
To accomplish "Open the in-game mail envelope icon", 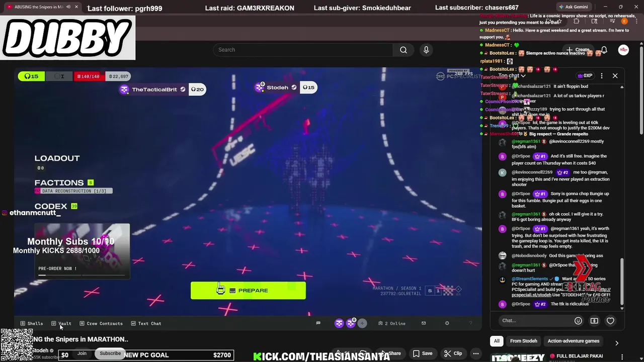I will pyautogui.click(x=424, y=323).
